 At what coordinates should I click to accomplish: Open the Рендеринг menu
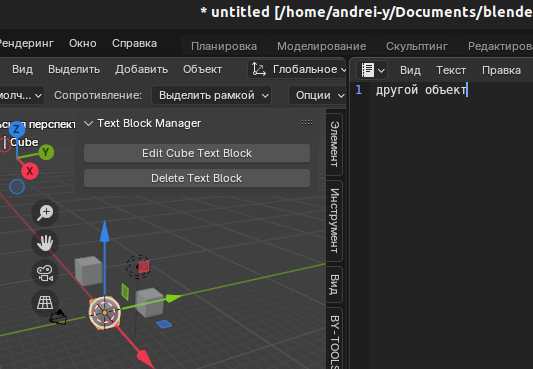(x=27, y=43)
